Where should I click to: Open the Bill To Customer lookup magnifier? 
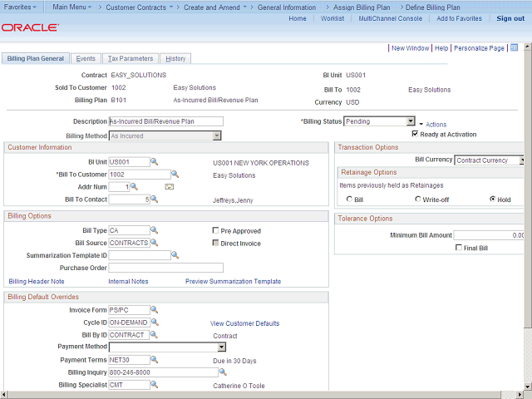pyautogui.click(x=175, y=175)
